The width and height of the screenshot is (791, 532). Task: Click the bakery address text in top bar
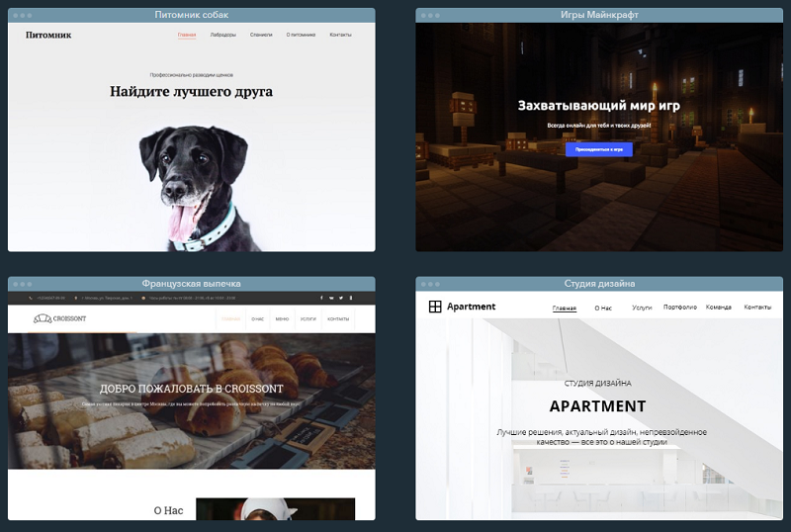tap(107, 298)
